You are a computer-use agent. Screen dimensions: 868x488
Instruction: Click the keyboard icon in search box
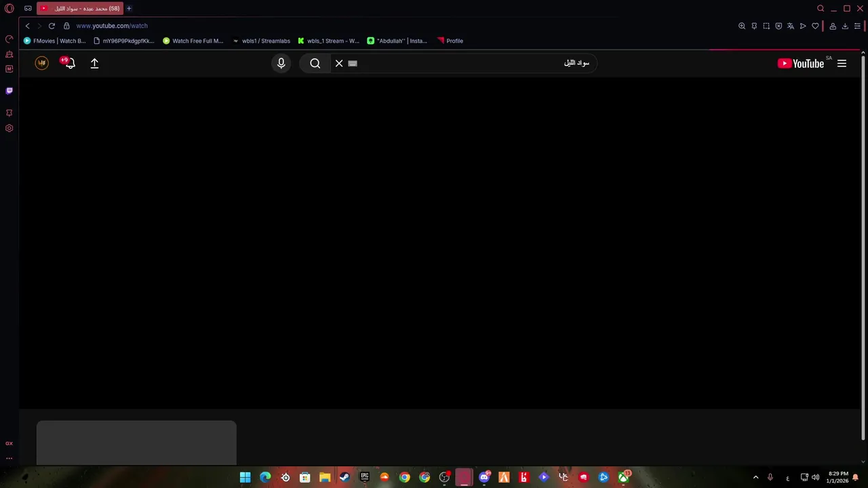pyautogui.click(x=353, y=63)
